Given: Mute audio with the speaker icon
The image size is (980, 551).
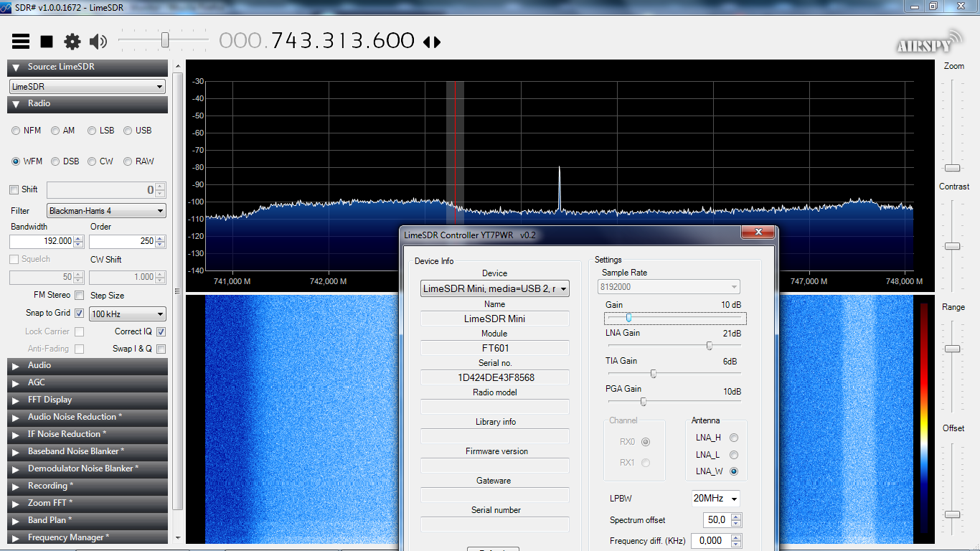Looking at the screenshot, I should [x=98, y=42].
